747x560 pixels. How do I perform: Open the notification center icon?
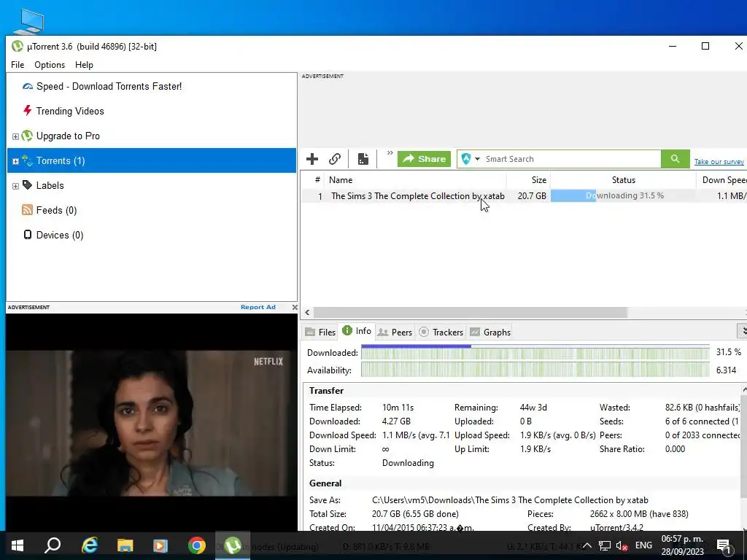pyautogui.click(x=724, y=545)
